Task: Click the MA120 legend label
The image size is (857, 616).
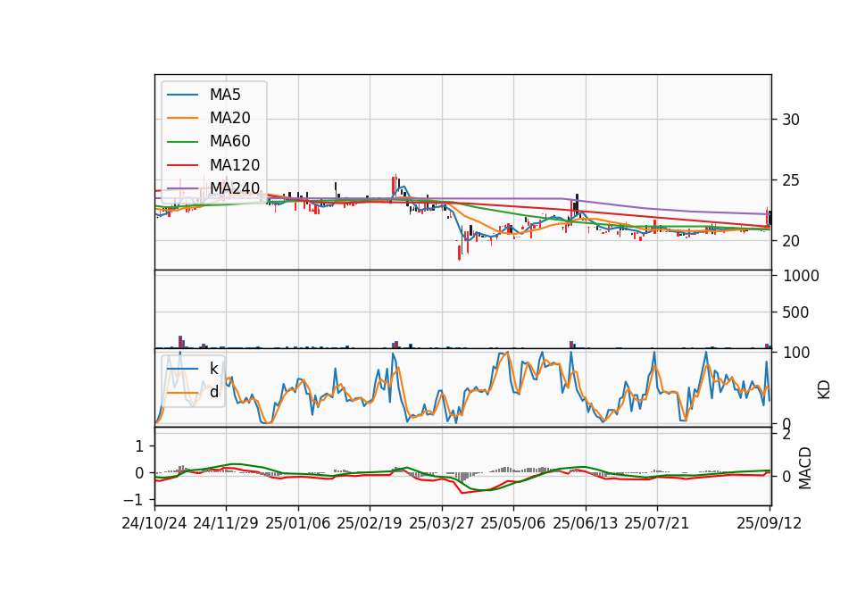Action: click(x=235, y=165)
